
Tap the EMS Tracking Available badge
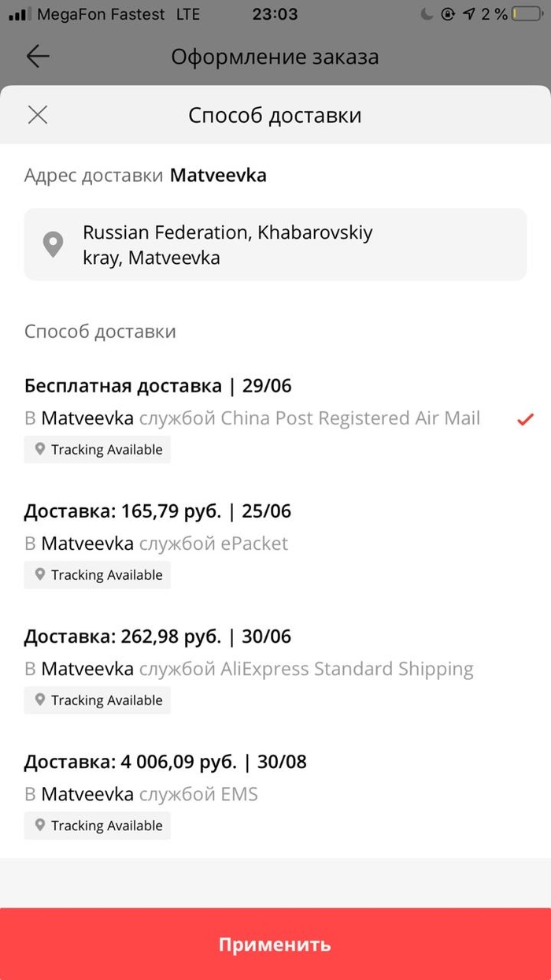98,826
